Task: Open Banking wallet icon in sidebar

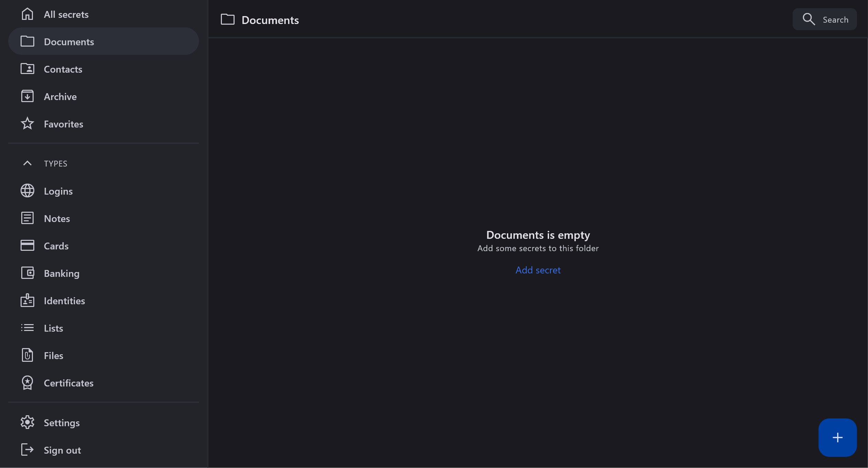Action: [27, 273]
